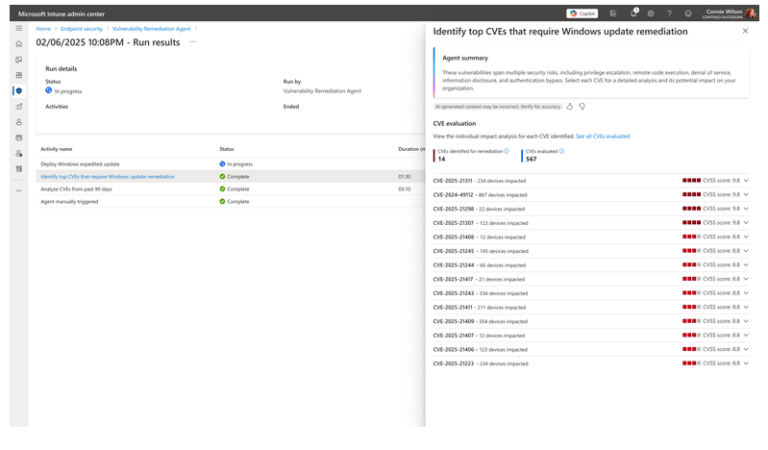Open the help question mark icon
The height and width of the screenshot is (450, 768).
point(669,13)
